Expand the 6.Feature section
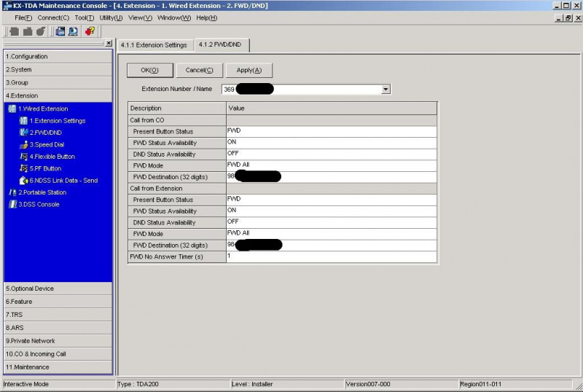Screen dimensions: 583x392 (58, 302)
